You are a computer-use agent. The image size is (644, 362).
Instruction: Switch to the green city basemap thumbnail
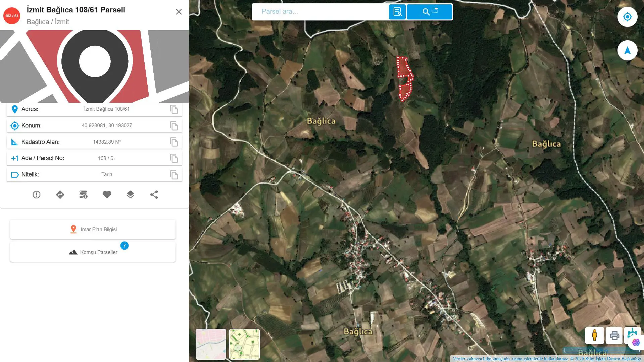click(244, 344)
